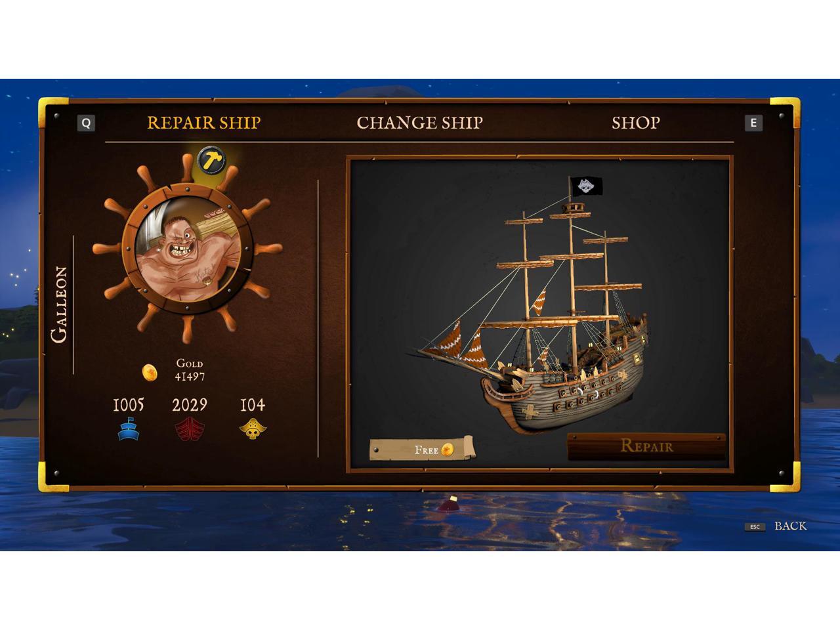The height and width of the screenshot is (630, 840).
Task: Click the ESC key icon
Action: click(x=755, y=527)
